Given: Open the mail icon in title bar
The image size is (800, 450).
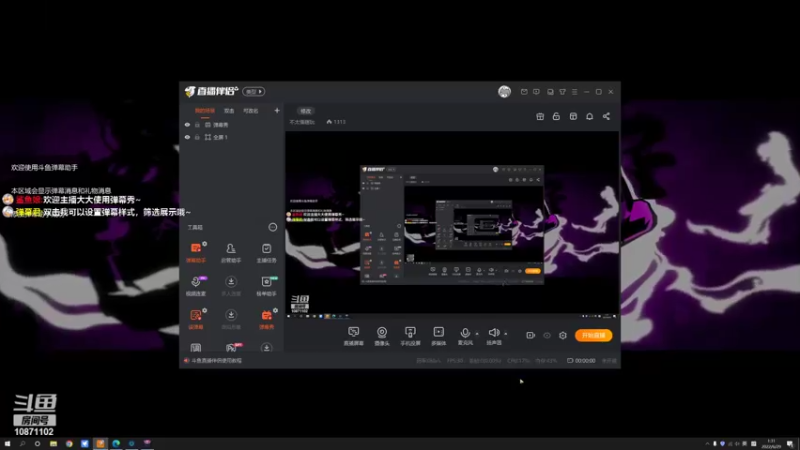Looking at the screenshot, I should coord(524,92).
